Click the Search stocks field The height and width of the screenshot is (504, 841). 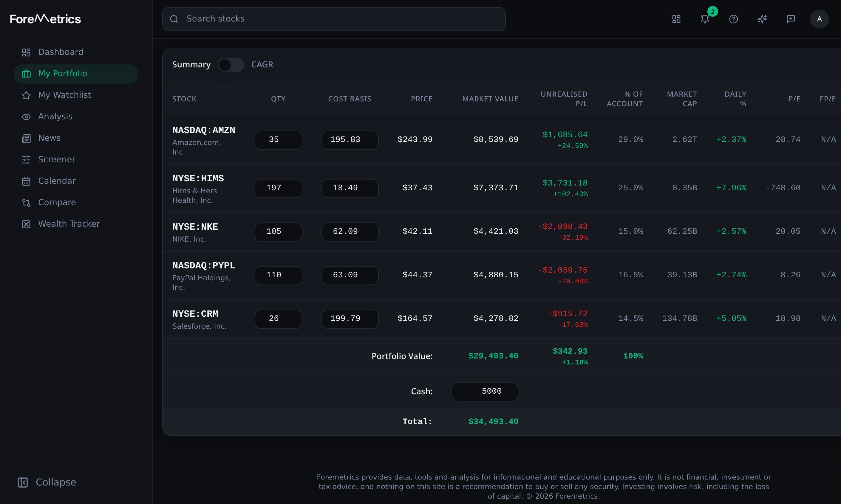click(x=334, y=19)
